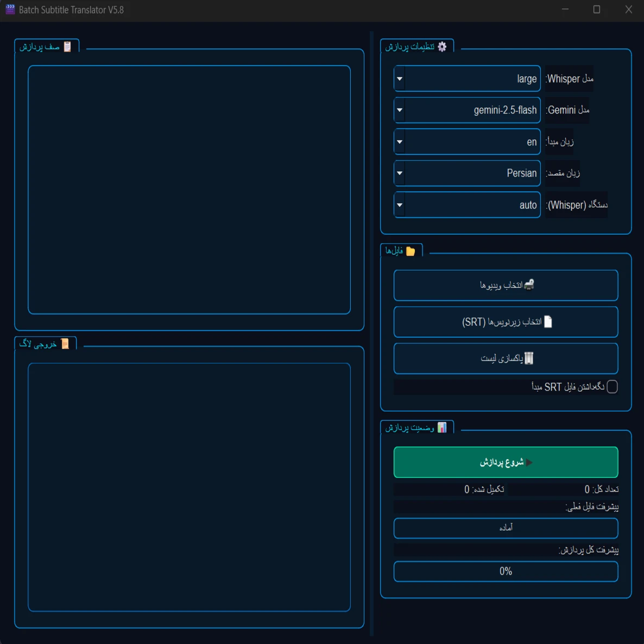
Task: Click the scroll icon in log output header
Action: (x=65, y=344)
